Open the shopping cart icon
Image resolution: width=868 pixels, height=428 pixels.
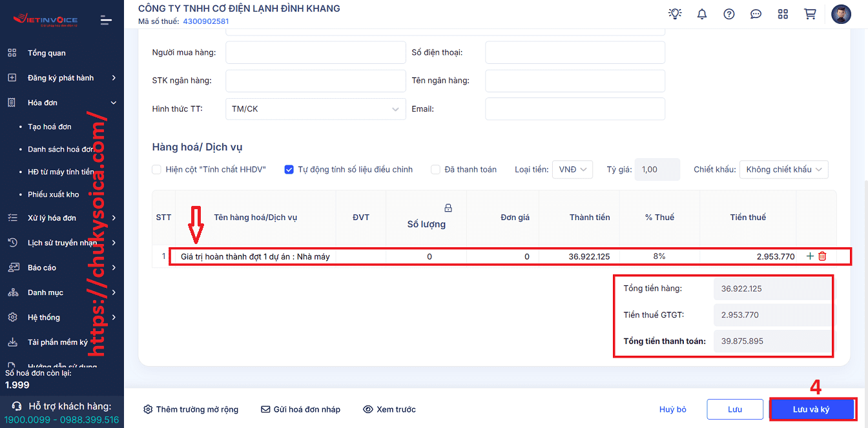point(810,14)
